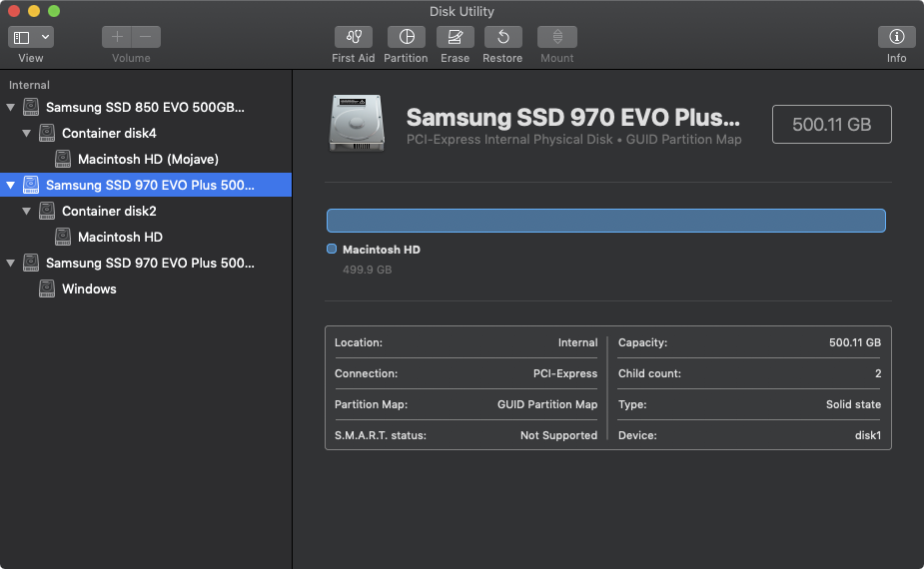Click the highlighted Samsung 970 EVO Plus disk icon
Viewport: 924px width, 569px height.
click(31, 185)
